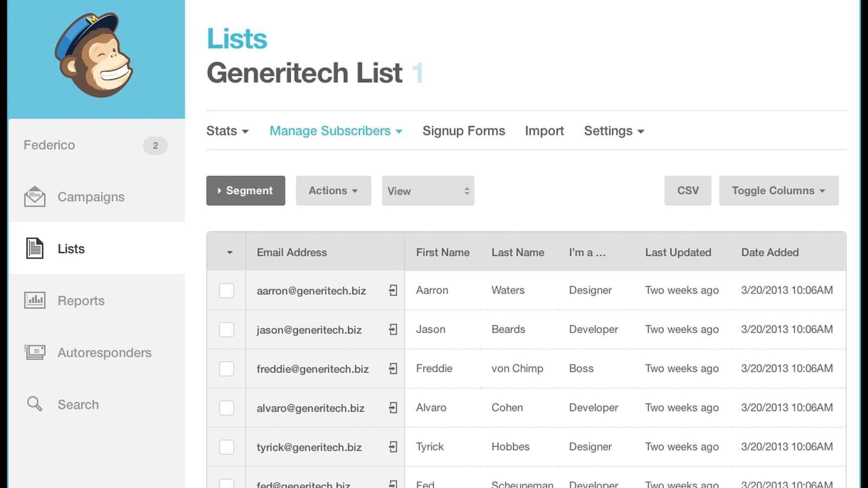The width and height of the screenshot is (868, 488).
Task: Open the Toggle Columns dropdown
Action: pyautogui.click(x=779, y=190)
